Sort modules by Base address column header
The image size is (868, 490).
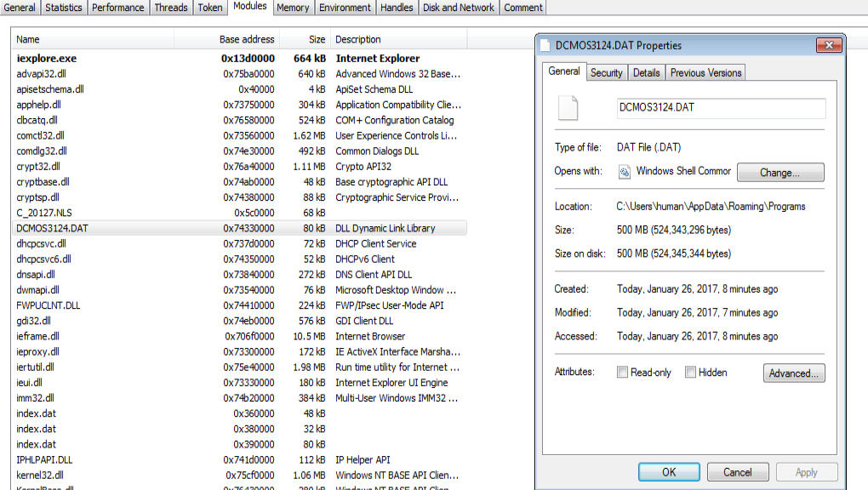point(247,40)
